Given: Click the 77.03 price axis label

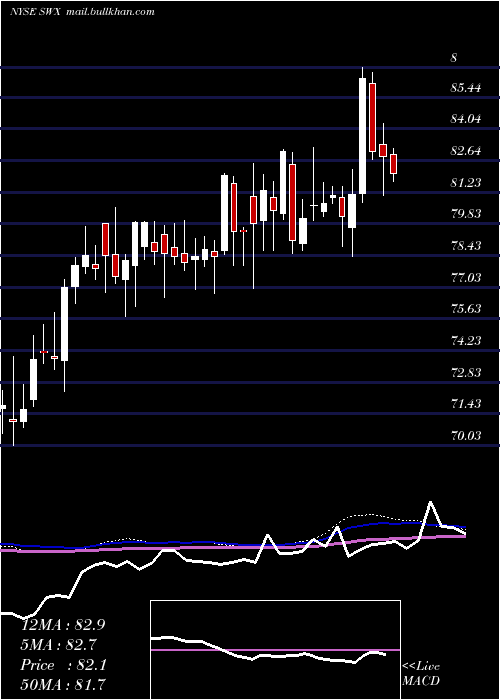Looking at the screenshot, I should click(466, 278).
